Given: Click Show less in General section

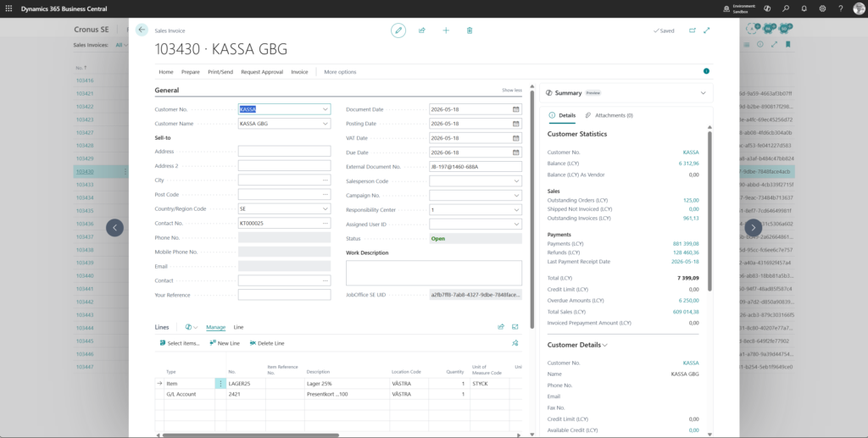Looking at the screenshot, I should pyautogui.click(x=511, y=90).
